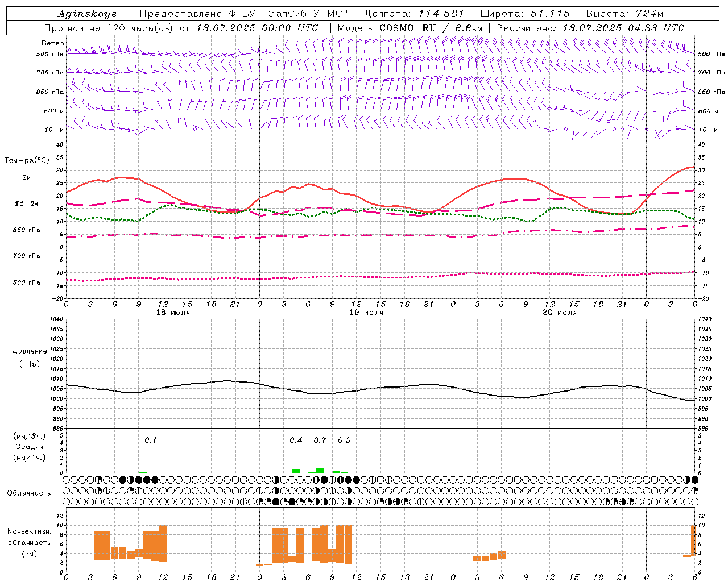Click the (мм/1ч.) precipitation unit label

(30, 458)
